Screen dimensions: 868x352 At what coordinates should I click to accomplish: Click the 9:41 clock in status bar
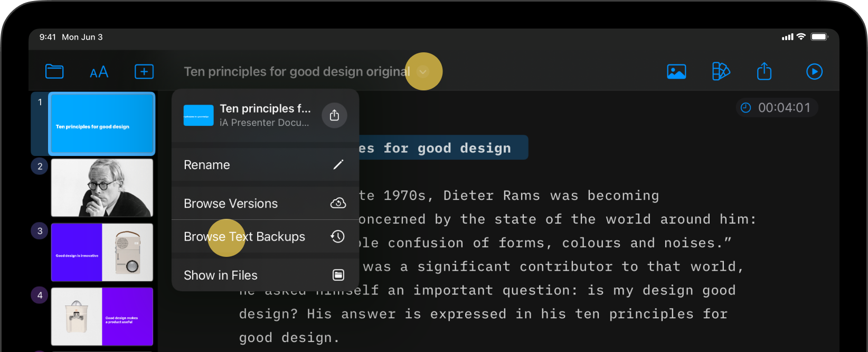[x=48, y=37]
